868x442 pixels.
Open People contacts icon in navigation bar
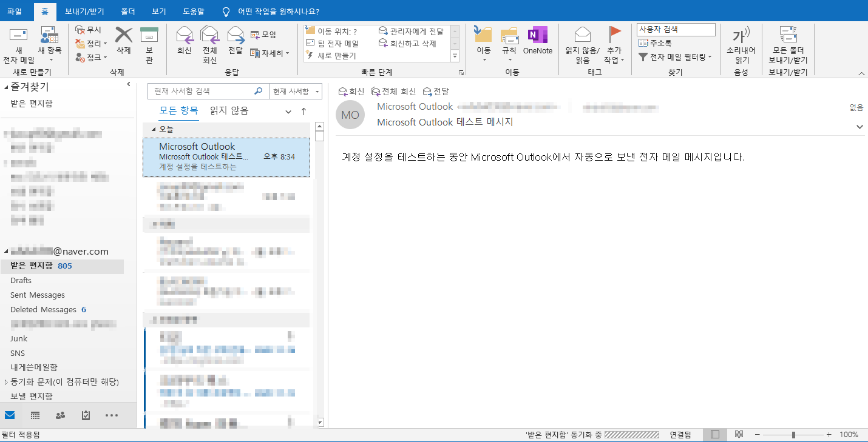60,415
